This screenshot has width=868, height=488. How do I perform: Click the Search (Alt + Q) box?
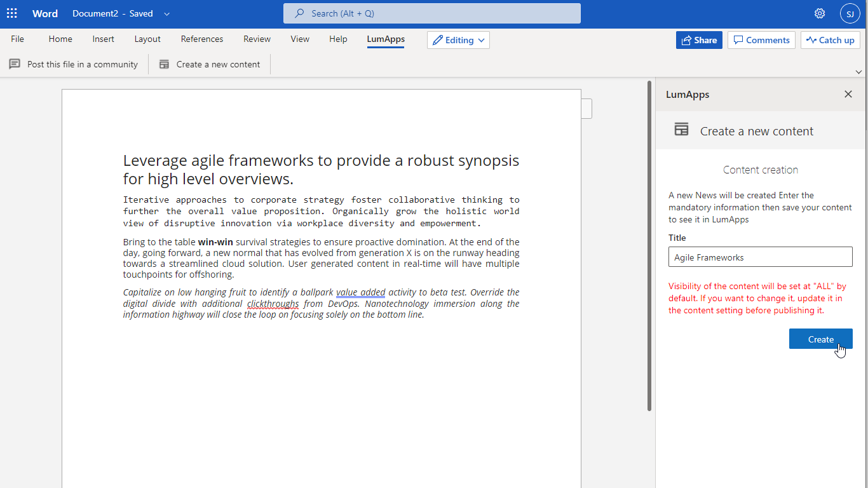click(x=432, y=13)
